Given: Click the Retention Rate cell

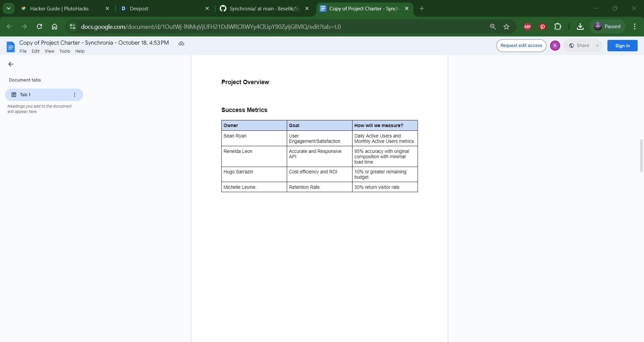Looking at the screenshot, I should pyautogui.click(x=319, y=187).
